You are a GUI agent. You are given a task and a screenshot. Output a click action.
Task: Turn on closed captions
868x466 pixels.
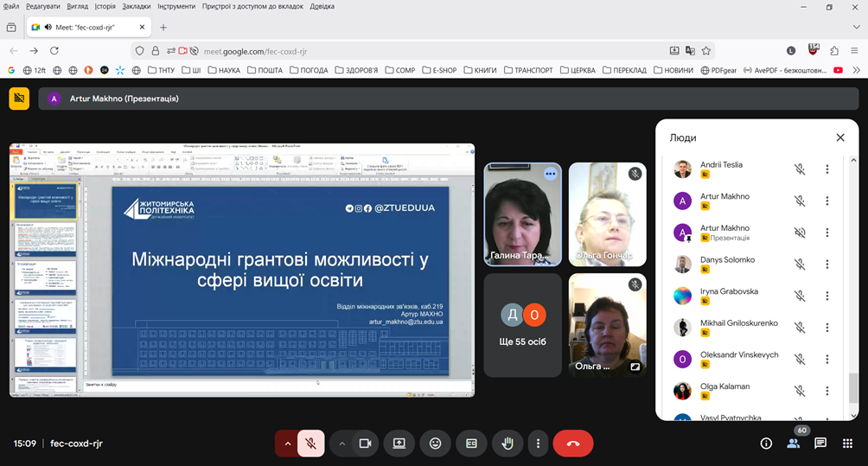(x=471, y=444)
